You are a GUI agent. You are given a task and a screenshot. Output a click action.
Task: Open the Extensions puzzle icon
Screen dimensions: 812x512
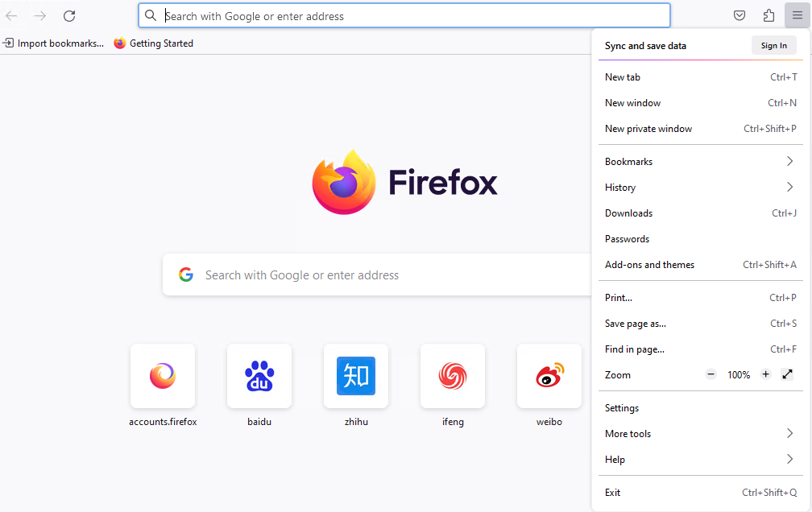point(768,15)
